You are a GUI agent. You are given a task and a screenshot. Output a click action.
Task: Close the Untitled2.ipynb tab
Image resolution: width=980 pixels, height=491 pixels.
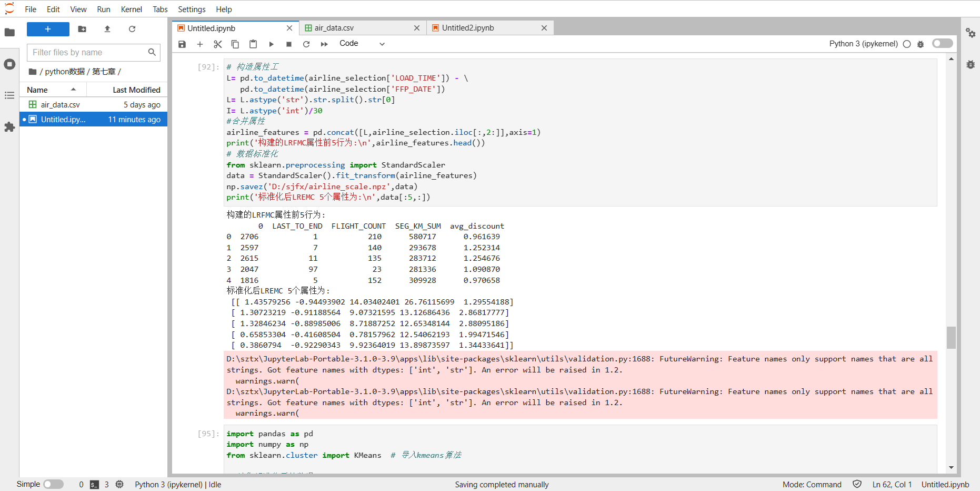544,28
